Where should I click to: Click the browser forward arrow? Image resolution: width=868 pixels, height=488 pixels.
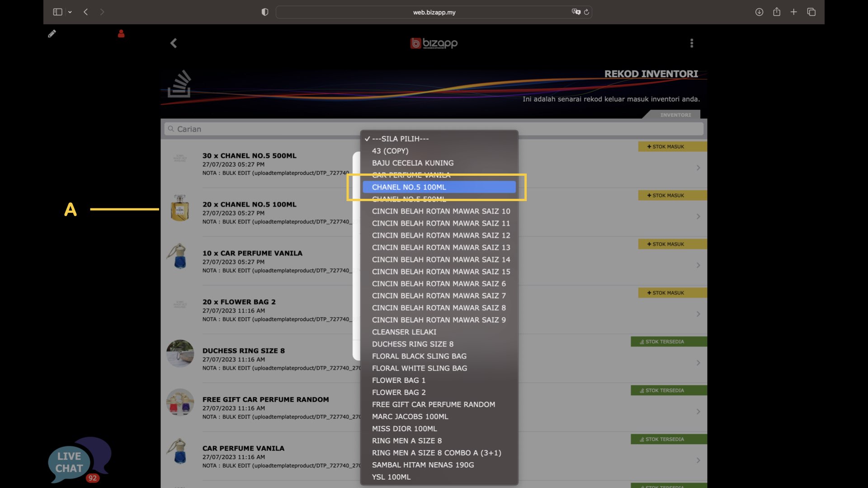click(x=102, y=12)
